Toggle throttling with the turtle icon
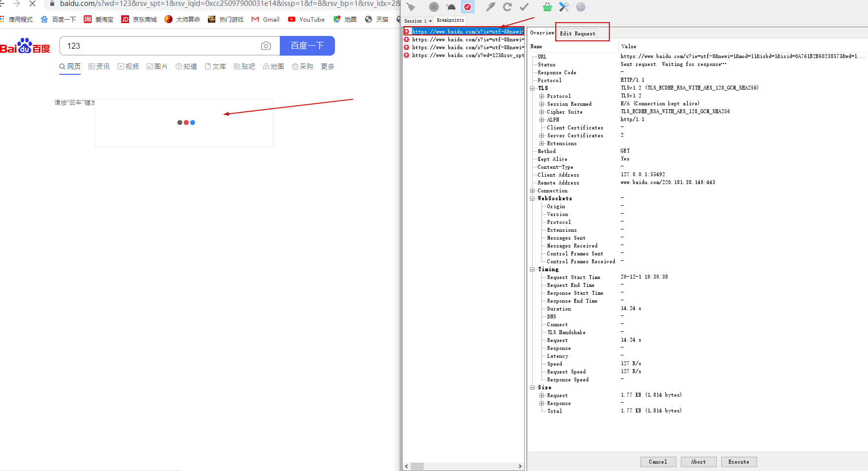Viewport: 868px width, 471px height. 451,7
